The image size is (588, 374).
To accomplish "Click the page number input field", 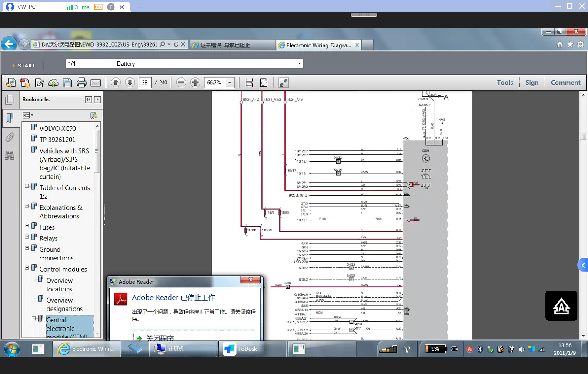I will (145, 83).
